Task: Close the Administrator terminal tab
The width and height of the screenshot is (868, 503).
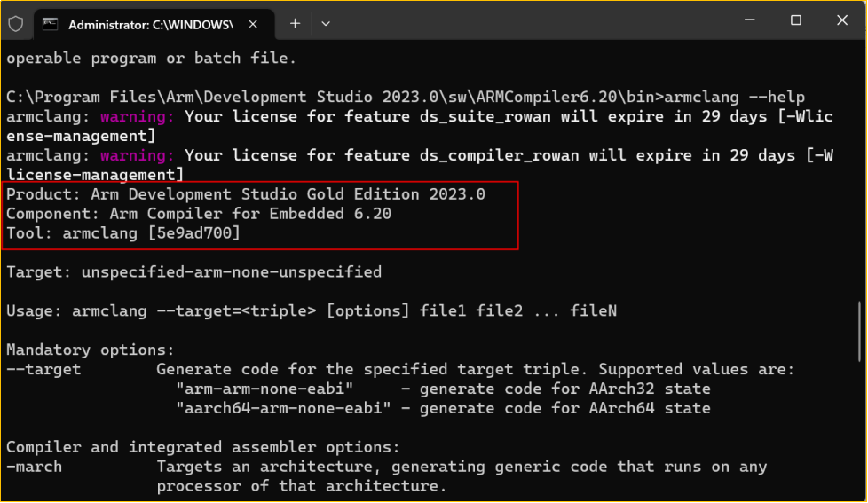Action: pos(256,24)
